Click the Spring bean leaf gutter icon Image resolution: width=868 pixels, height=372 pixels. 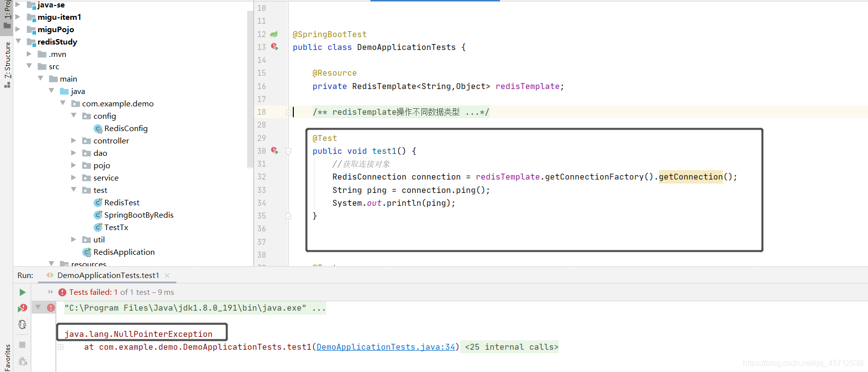point(274,34)
